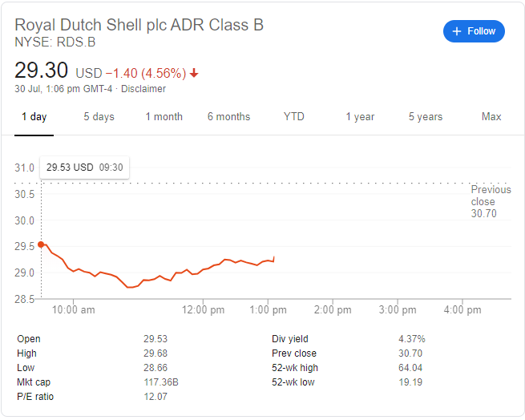Click the orange 09:30 data point marker
The image size is (525, 420).
(x=41, y=244)
